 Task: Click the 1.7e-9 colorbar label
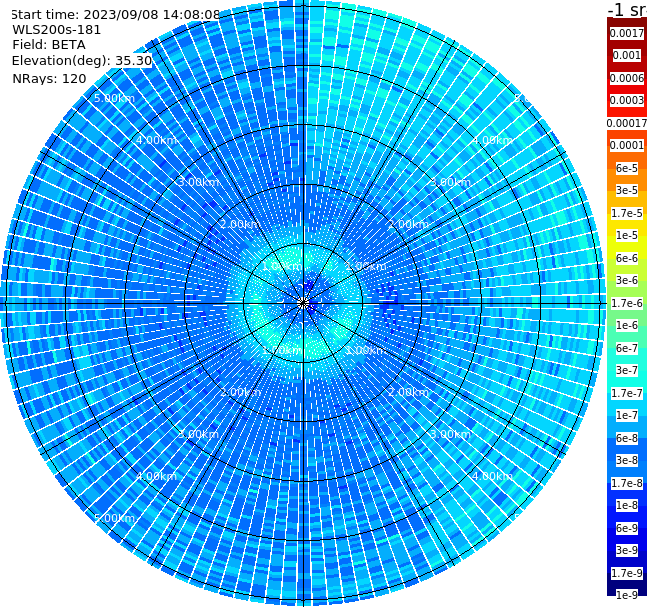click(x=627, y=573)
